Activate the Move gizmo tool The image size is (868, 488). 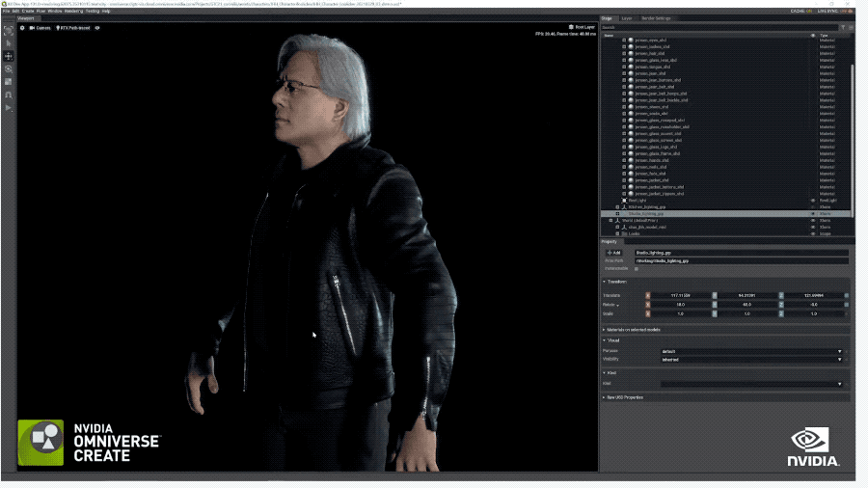tap(9, 57)
